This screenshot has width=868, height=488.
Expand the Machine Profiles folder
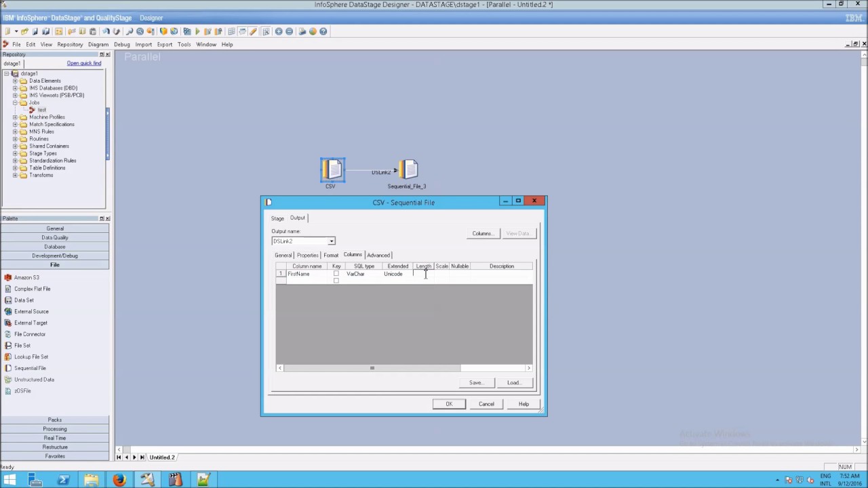(15, 117)
